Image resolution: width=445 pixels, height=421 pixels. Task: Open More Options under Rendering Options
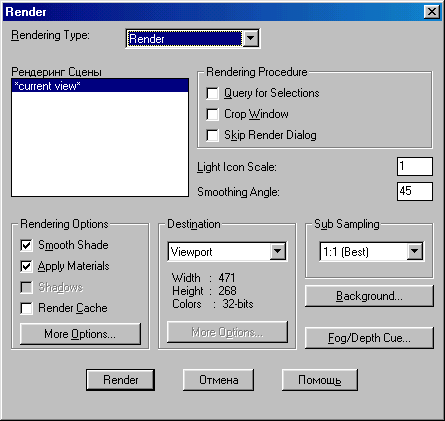tap(80, 334)
